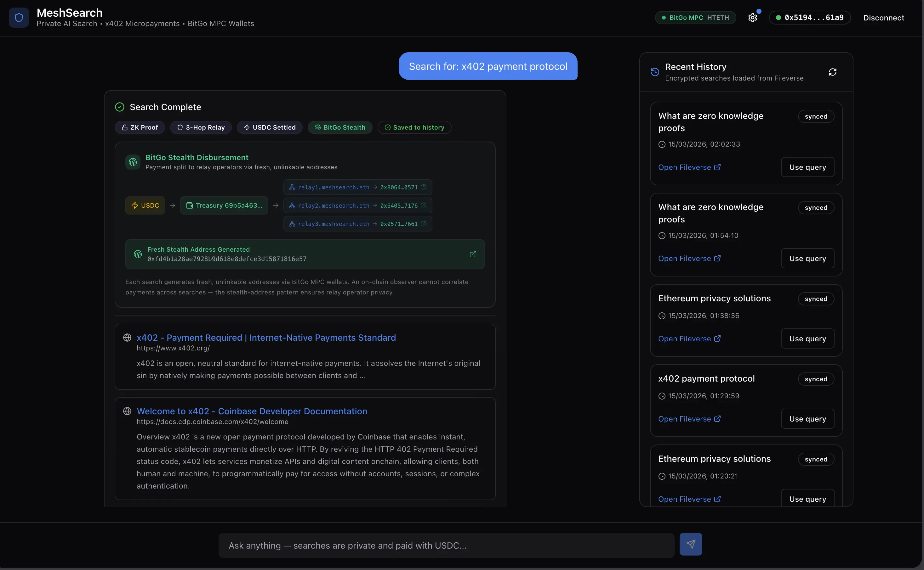This screenshot has height=570, width=924.
Task: Click the BitGo Stealth Disbursement fingerprint icon
Action: 133,162
